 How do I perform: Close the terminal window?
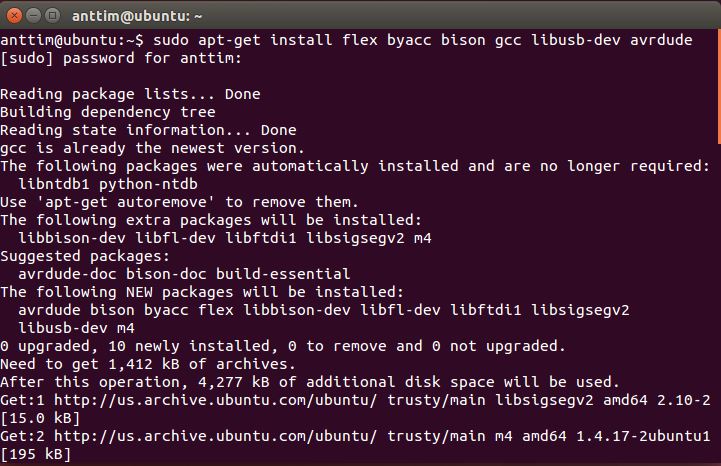[x=14, y=16]
